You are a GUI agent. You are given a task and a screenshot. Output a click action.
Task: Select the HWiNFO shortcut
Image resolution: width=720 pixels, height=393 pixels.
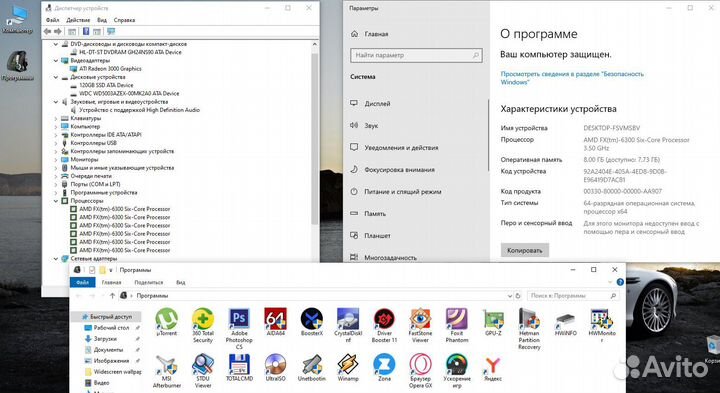565,322
